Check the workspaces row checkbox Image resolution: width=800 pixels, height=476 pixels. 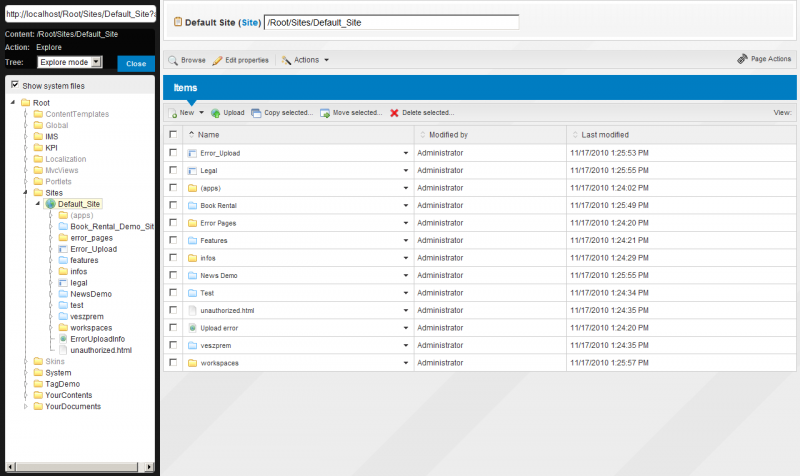coord(173,362)
